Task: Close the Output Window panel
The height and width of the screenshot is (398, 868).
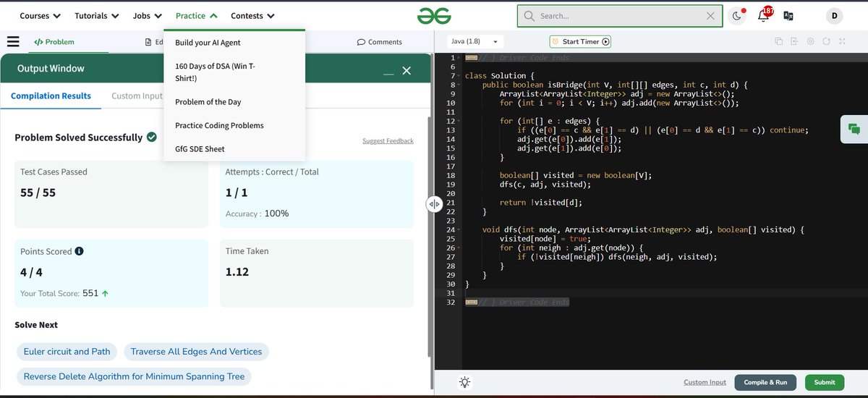Action: coord(407,70)
